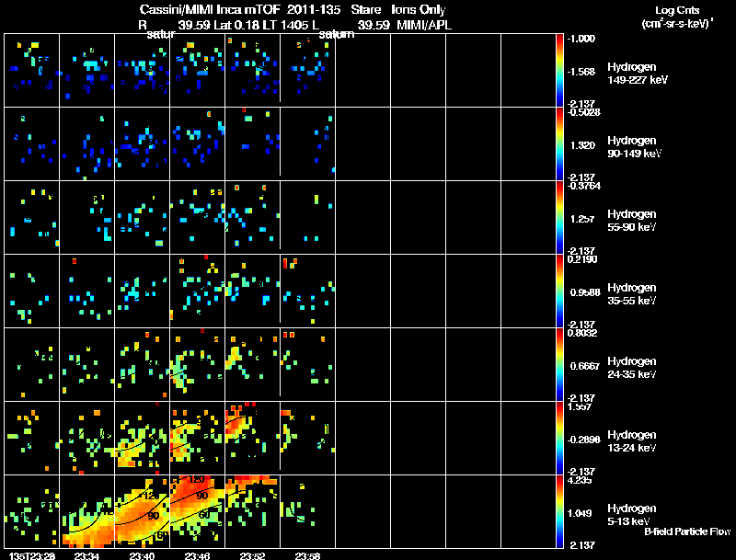Click the color bar for 24-35 keV row
Screen dimensions: 736x560
pyautogui.click(x=559, y=364)
